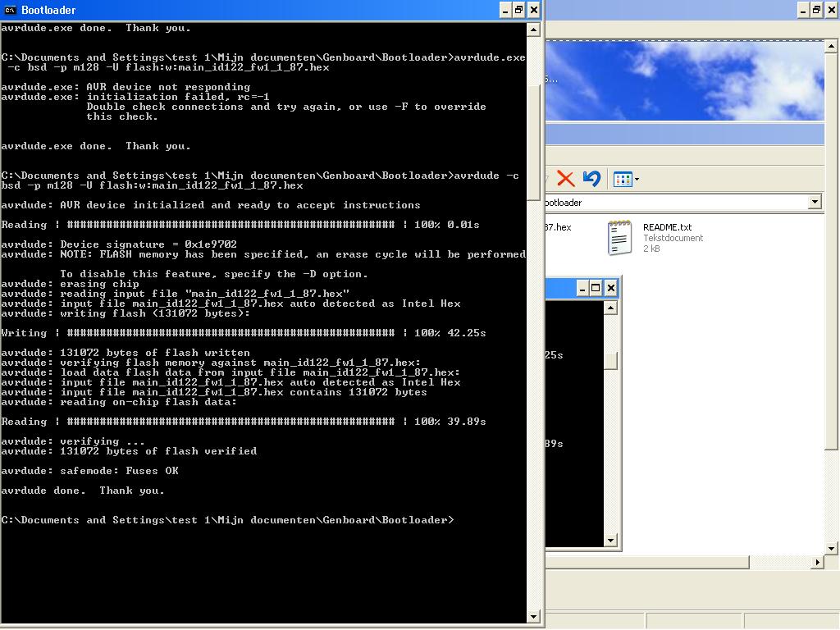Click the Explorer vertical scroll up arrow
This screenshot has width=840, height=630.
[x=831, y=46]
